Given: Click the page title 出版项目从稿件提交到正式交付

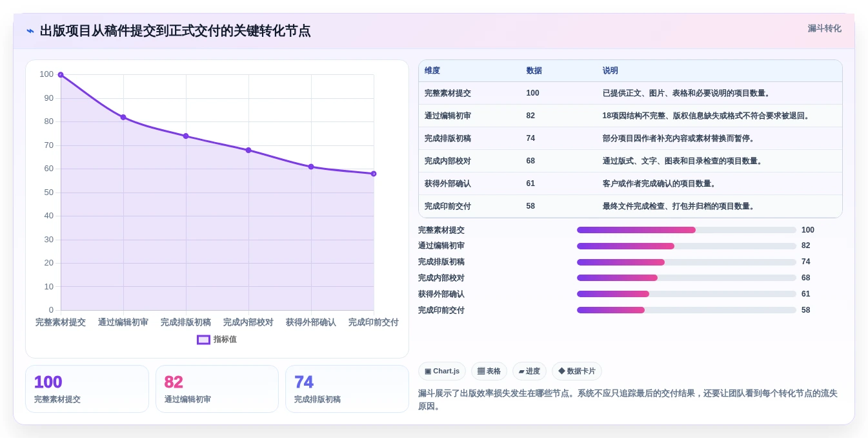Looking at the screenshot, I should coord(175,31).
